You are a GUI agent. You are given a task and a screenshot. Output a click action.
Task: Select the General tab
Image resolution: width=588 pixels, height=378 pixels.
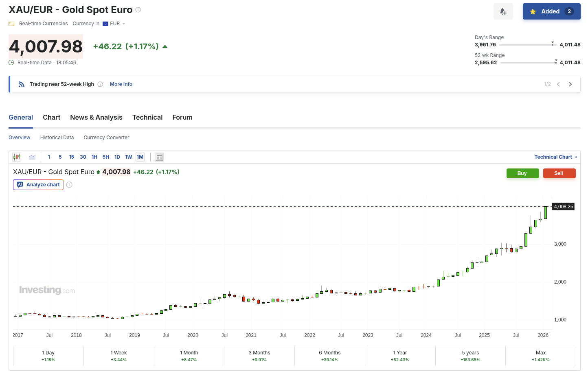[x=21, y=117]
